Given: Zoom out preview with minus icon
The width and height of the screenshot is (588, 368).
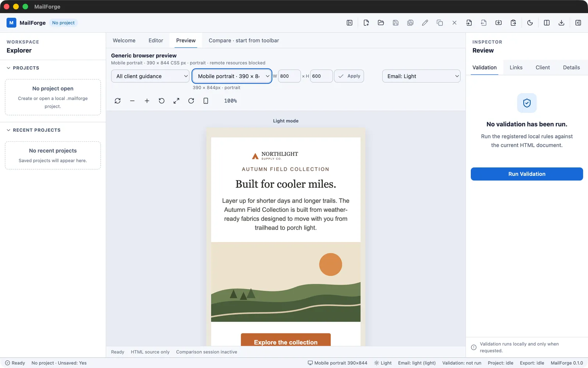Looking at the screenshot, I should point(132,101).
